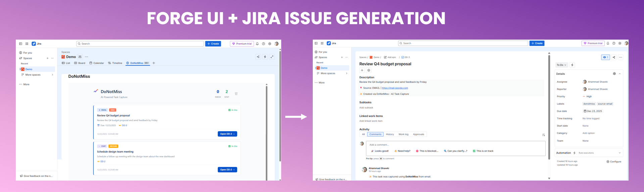Open notifications bell in left Jira window
This screenshot has height=192, width=644.
tap(257, 44)
